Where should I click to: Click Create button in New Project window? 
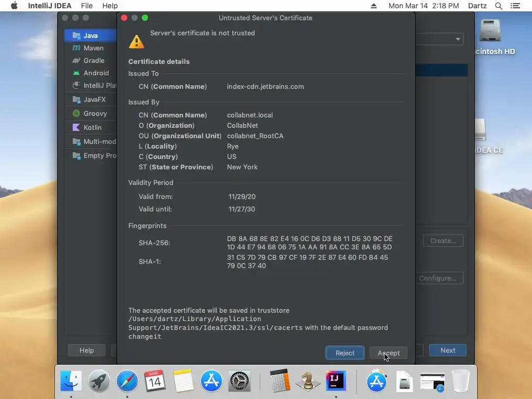pos(443,241)
